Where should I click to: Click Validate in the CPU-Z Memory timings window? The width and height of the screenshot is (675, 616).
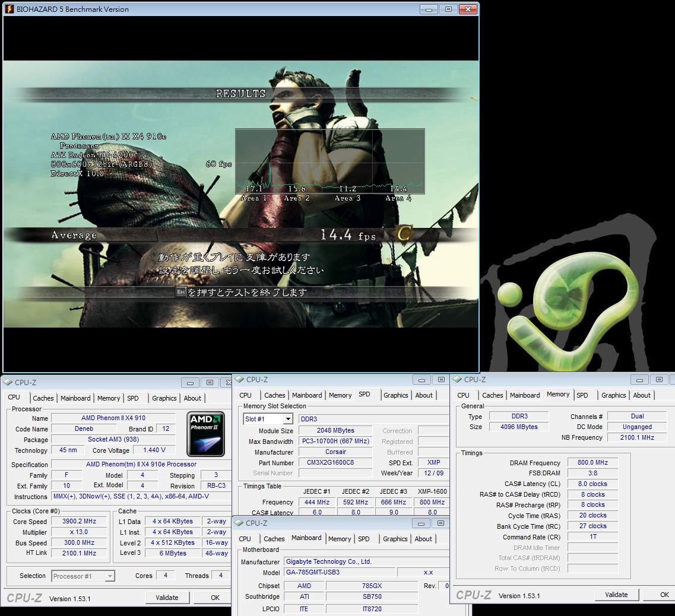tap(616, 595)
